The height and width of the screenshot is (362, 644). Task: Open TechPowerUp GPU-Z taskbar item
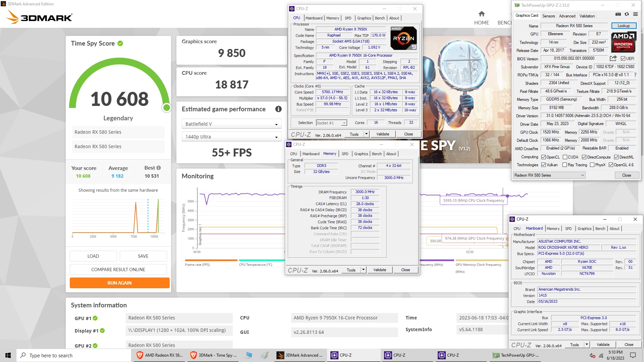516,355
